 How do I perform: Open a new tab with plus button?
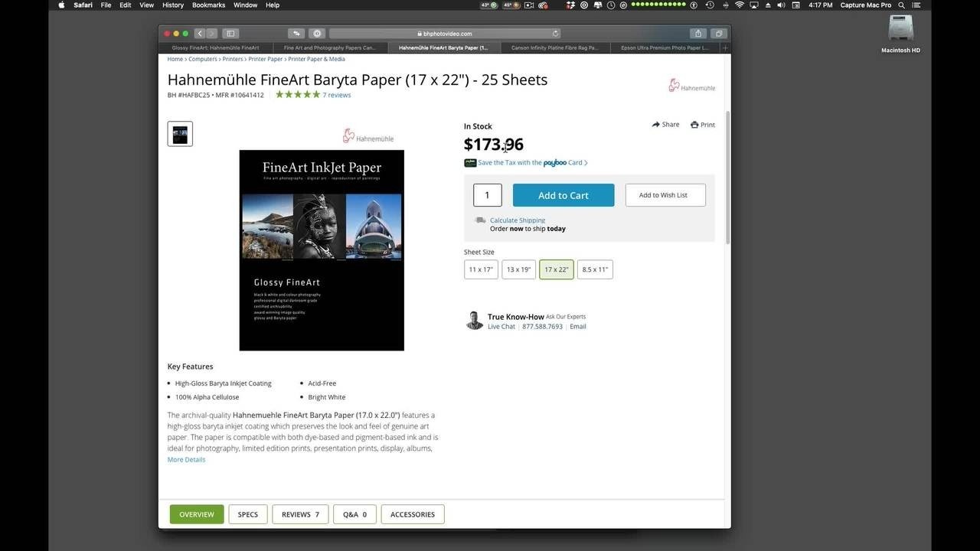click(724, 47)
